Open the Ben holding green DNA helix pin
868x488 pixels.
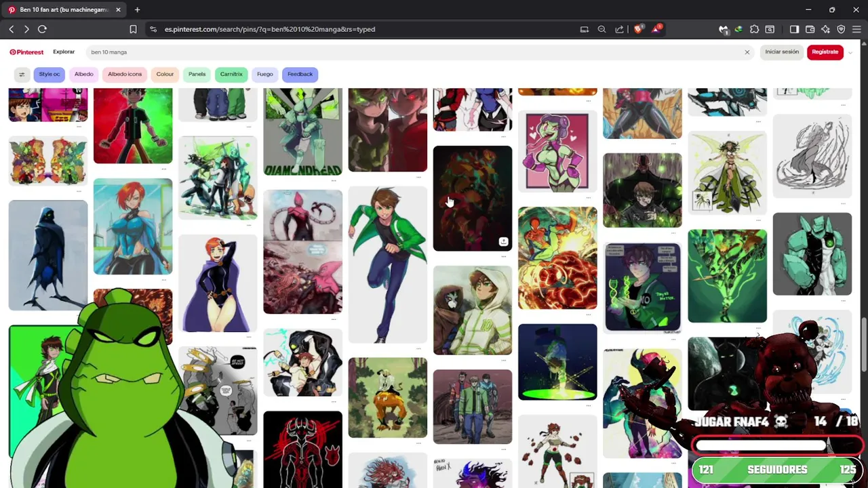click(x=642, y=287)
